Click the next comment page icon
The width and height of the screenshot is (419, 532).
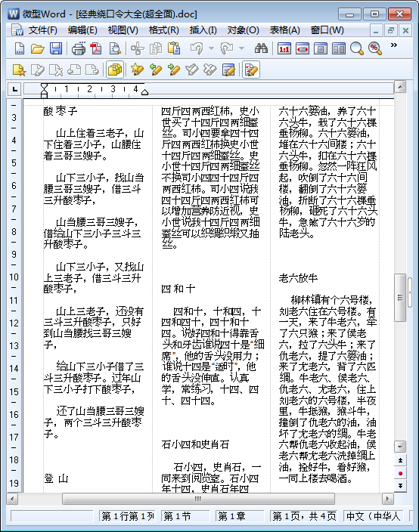92,70
